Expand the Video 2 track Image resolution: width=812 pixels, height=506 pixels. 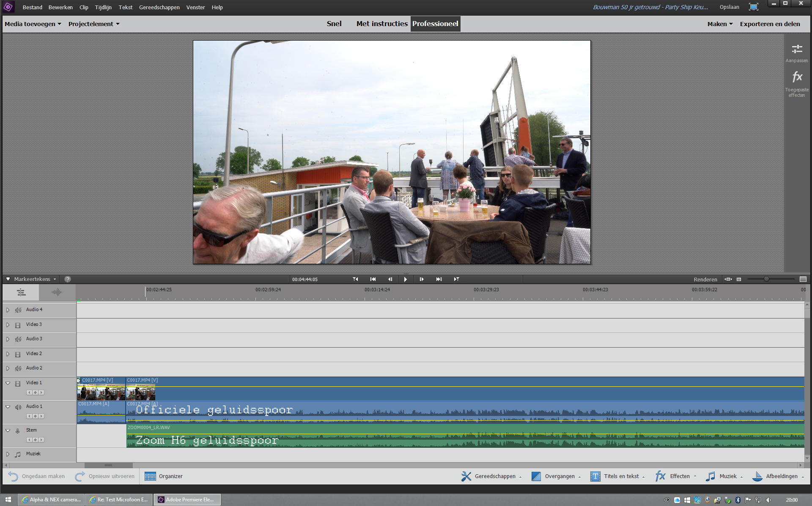pos(8,354)
